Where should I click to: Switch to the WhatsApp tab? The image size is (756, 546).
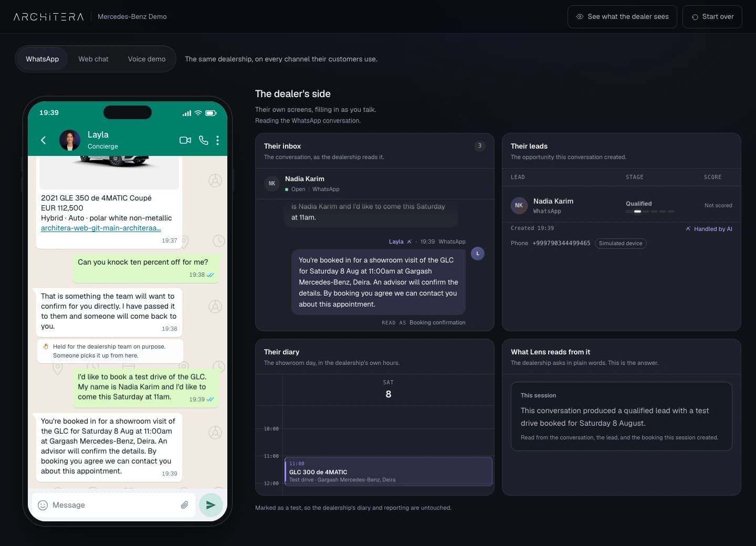pyautogui.click(x=43, y=59)
